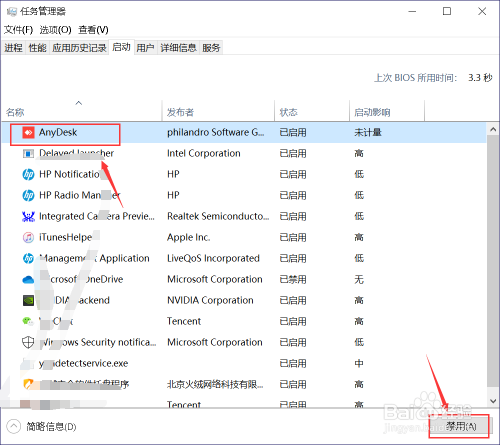
Task: Select NVIDIA Corporation publisher cell
Action: pos(210,300)
